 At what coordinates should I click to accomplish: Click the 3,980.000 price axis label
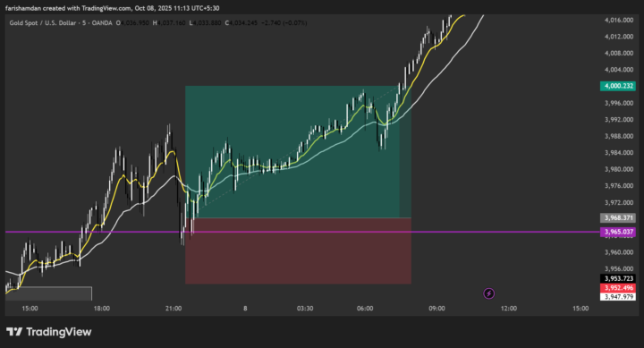(619, 169)
